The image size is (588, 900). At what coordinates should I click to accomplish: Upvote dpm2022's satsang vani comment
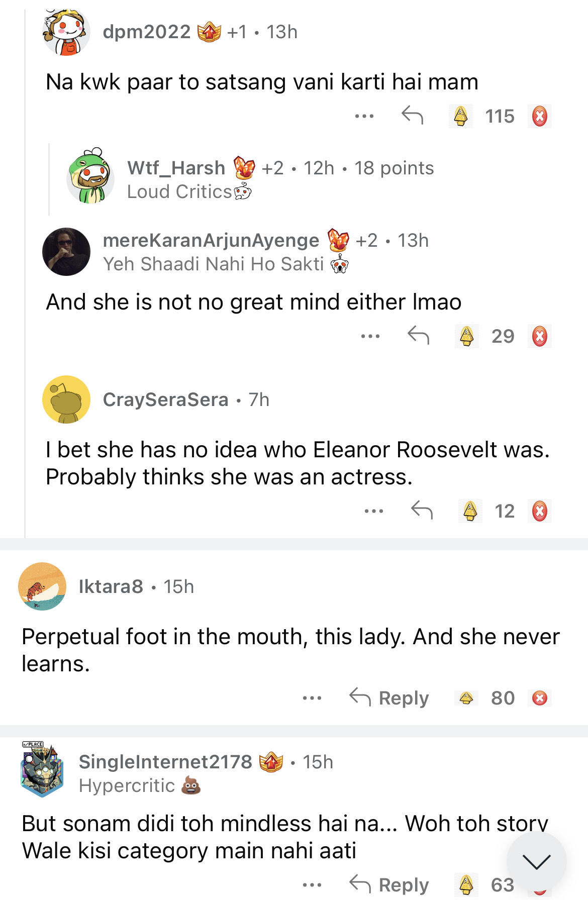[x=461, y=117]
